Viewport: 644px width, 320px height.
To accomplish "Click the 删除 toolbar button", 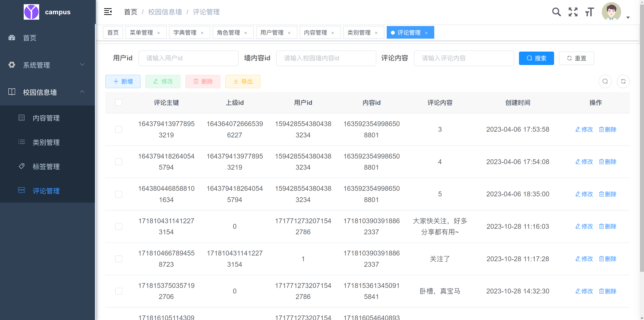I will (203, 81).
